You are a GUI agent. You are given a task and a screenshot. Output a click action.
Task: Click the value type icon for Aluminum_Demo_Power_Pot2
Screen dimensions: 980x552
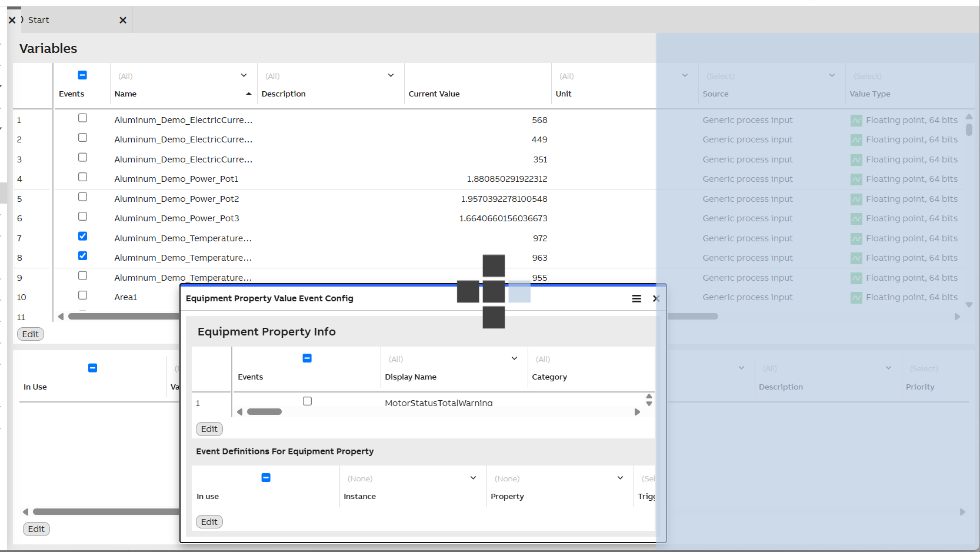856,199
